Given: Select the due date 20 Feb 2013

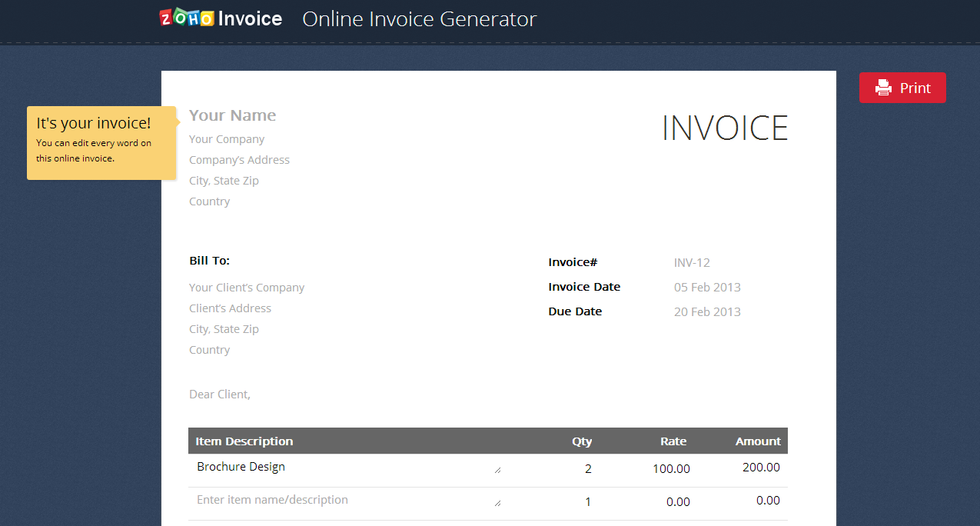Looking at the screenshot, I should [707, 311].
